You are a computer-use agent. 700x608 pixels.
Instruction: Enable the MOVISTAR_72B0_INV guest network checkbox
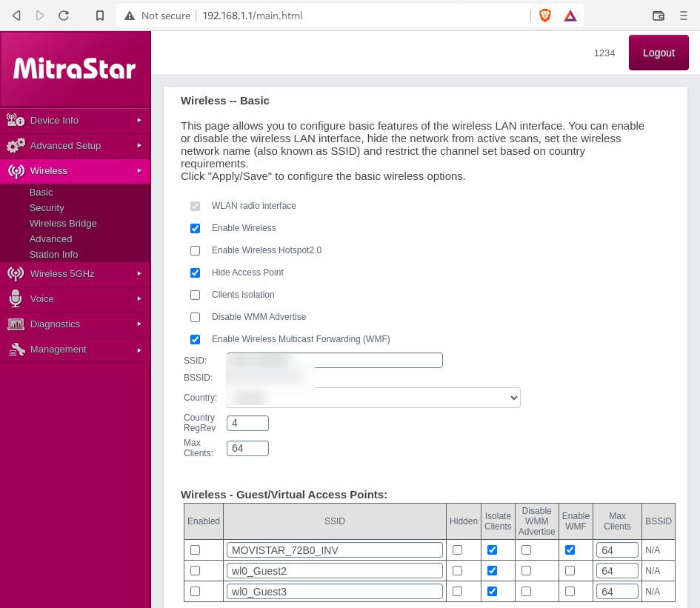pyautogui.click(x=196, y=550)
